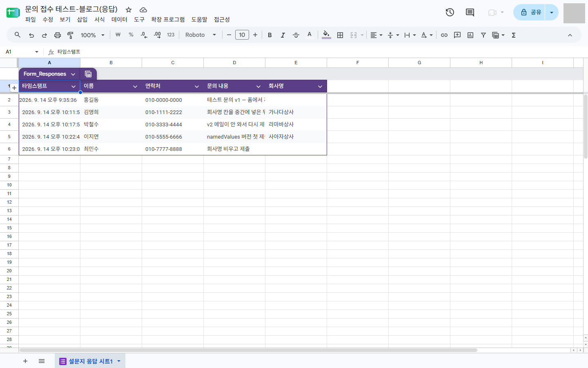
Task: Click the Create a filter funnel icon
Action: 483,35
